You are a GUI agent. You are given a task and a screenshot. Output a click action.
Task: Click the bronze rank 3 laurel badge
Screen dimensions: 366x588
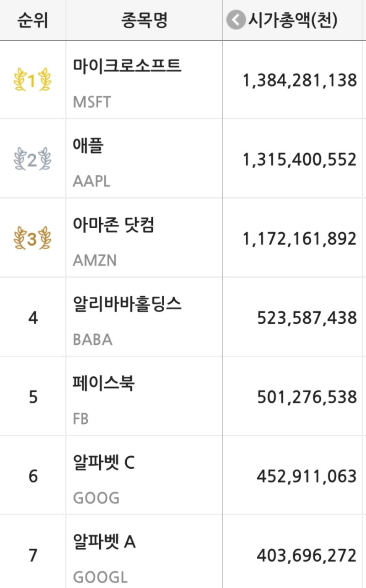pyautogui.click(x=32, y=239)
